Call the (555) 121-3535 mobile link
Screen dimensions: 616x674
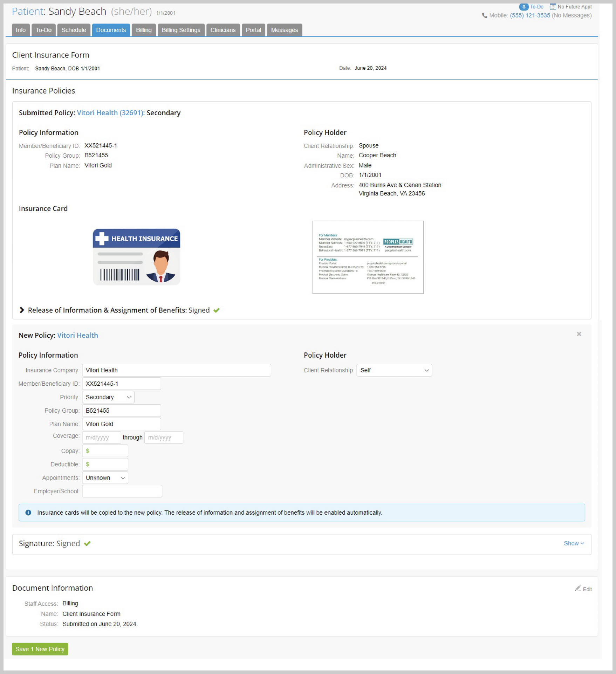click(x=531, y=15)
